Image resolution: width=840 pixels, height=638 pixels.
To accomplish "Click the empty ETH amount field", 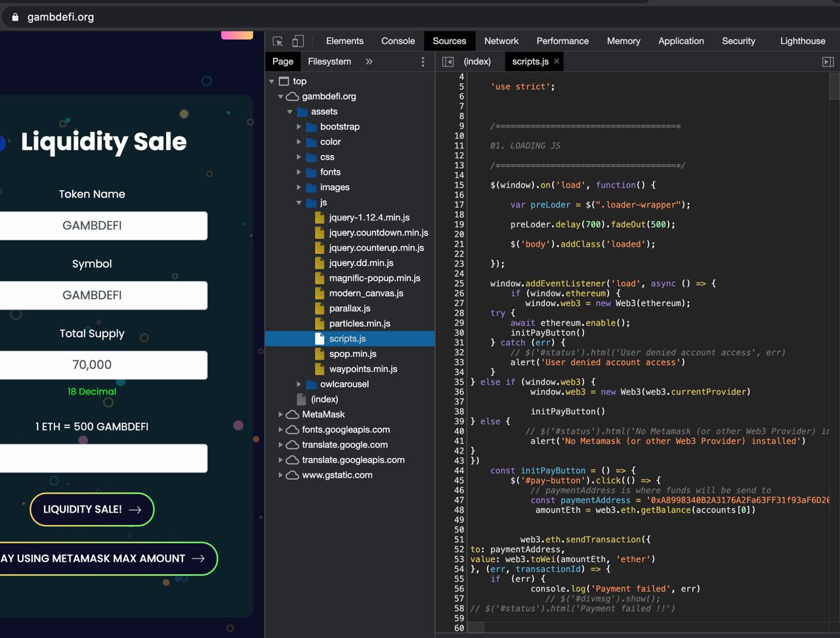I will coord(102,458).
